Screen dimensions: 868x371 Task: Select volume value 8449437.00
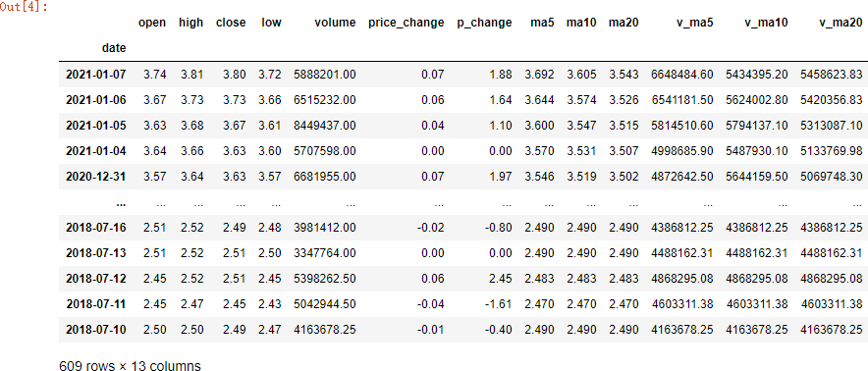325,126
